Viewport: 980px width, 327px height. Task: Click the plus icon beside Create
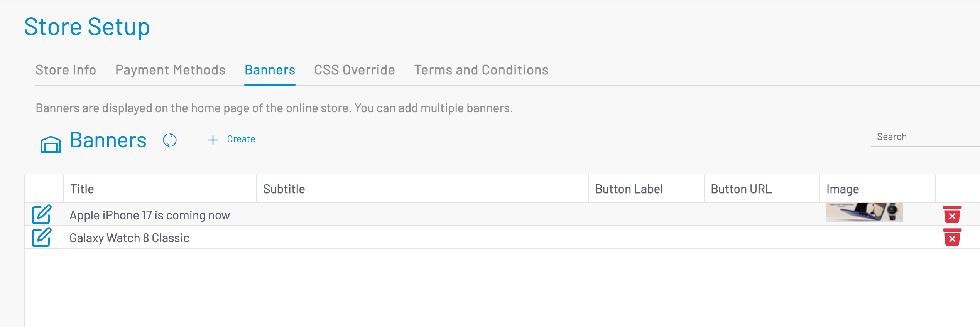click(213, 140)
